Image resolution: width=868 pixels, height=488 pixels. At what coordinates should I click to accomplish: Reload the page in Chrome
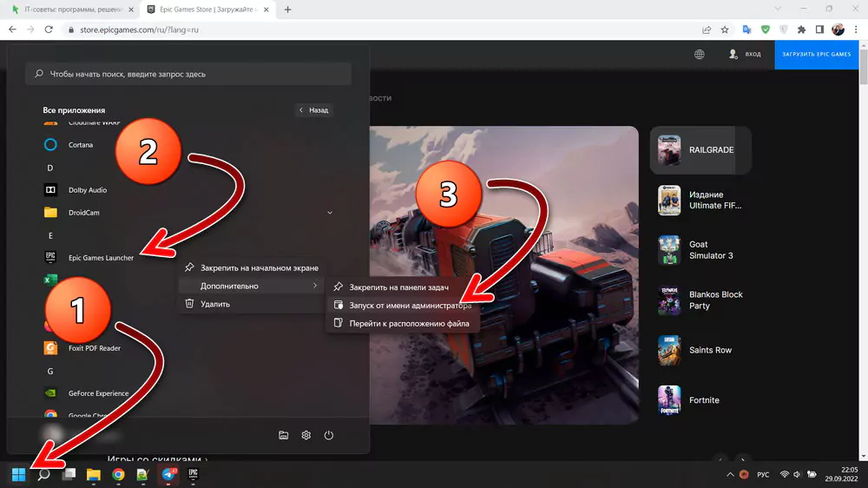pos(49,30)
